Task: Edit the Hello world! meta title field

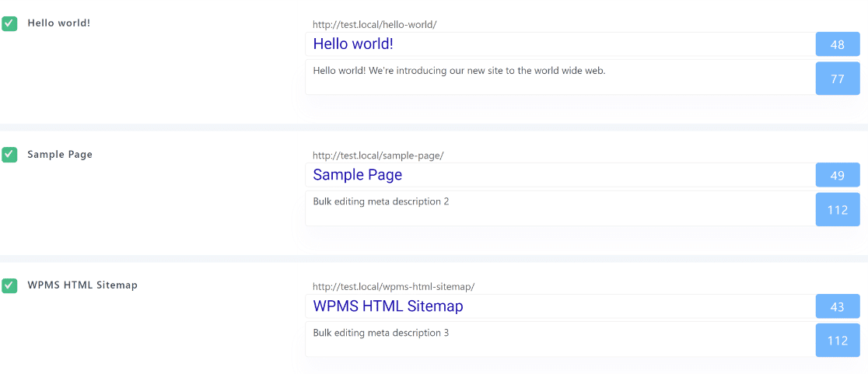Action: point(560,44)
